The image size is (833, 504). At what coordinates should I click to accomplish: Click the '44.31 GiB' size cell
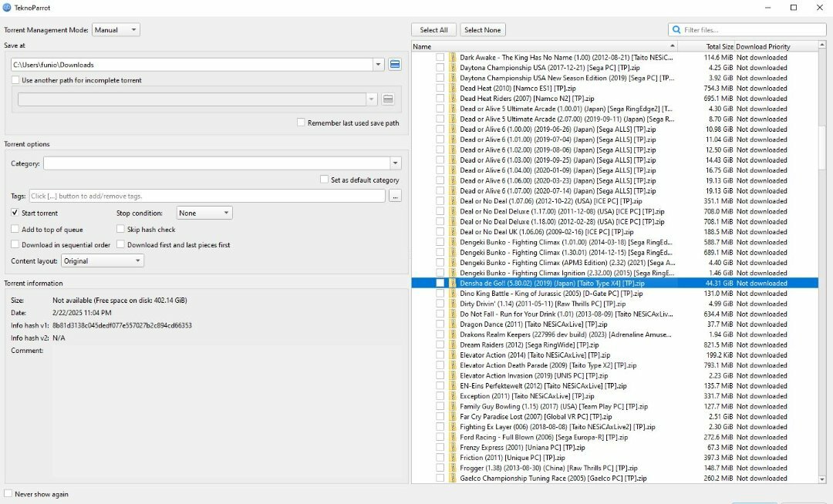(x=719, y=284)
